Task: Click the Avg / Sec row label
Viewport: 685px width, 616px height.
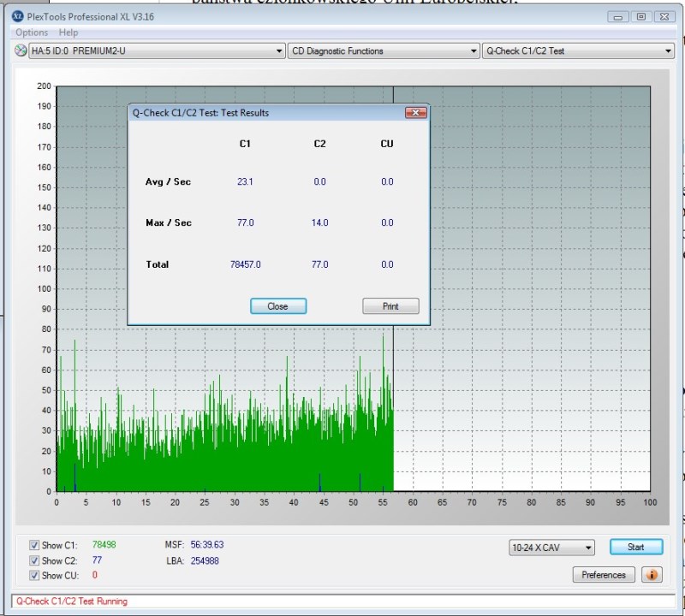Action: point(168,181)
